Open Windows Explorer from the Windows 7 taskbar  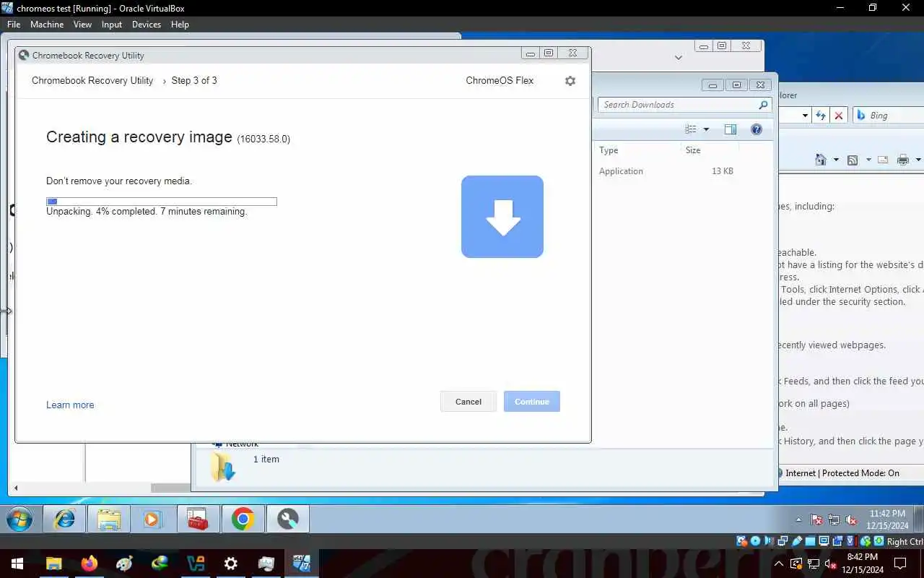[109, 519]
